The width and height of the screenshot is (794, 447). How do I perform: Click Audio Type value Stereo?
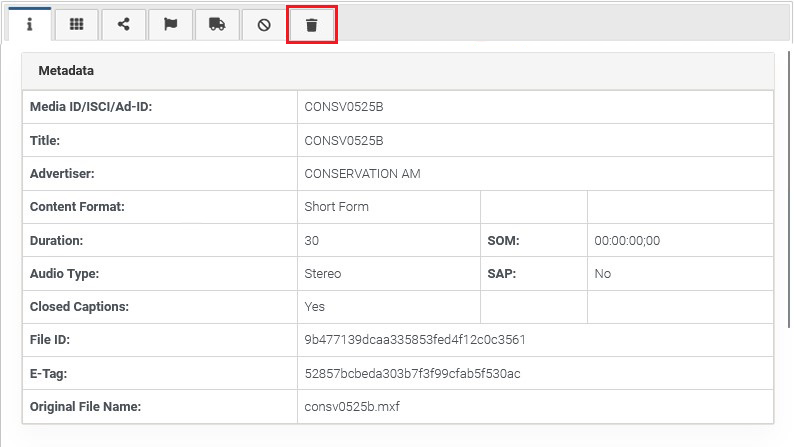coord(323,274)
